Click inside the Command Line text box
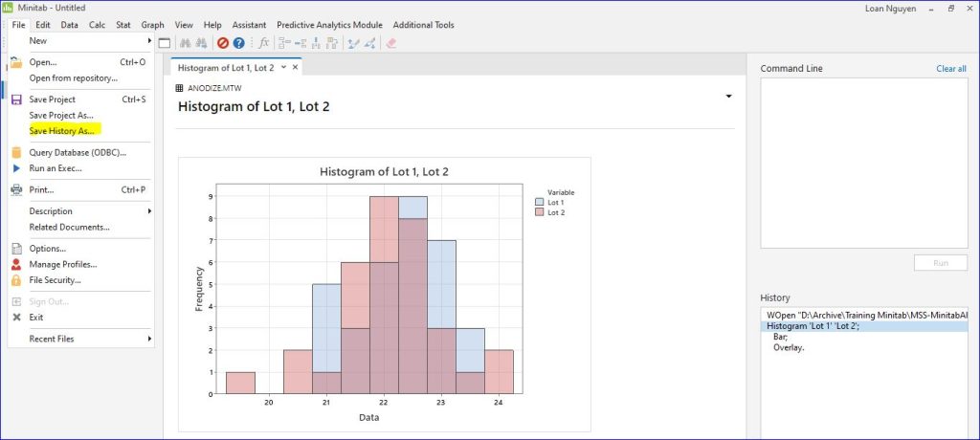 [864, 164]
